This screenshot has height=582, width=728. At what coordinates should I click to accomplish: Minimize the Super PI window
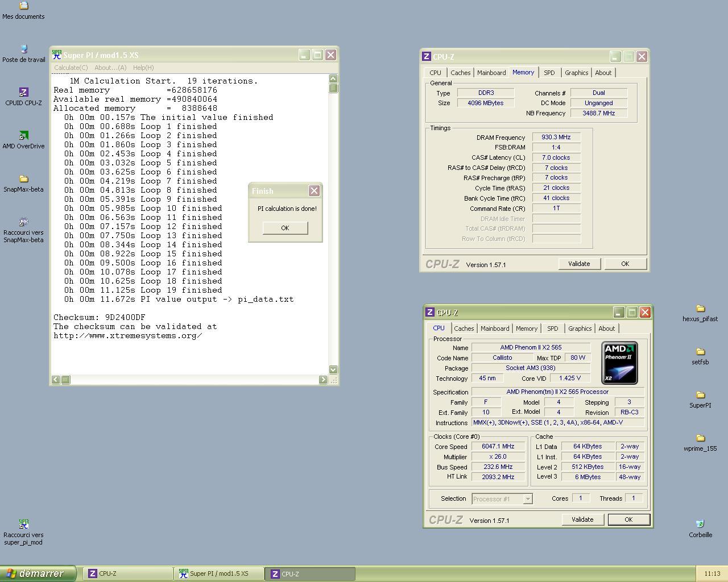tap(304, 55)
